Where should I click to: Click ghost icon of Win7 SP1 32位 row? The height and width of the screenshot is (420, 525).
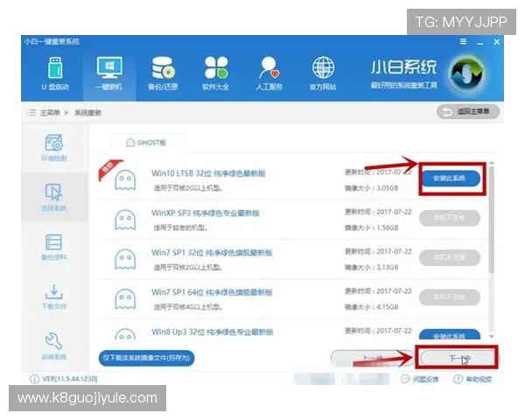(125, 259)
